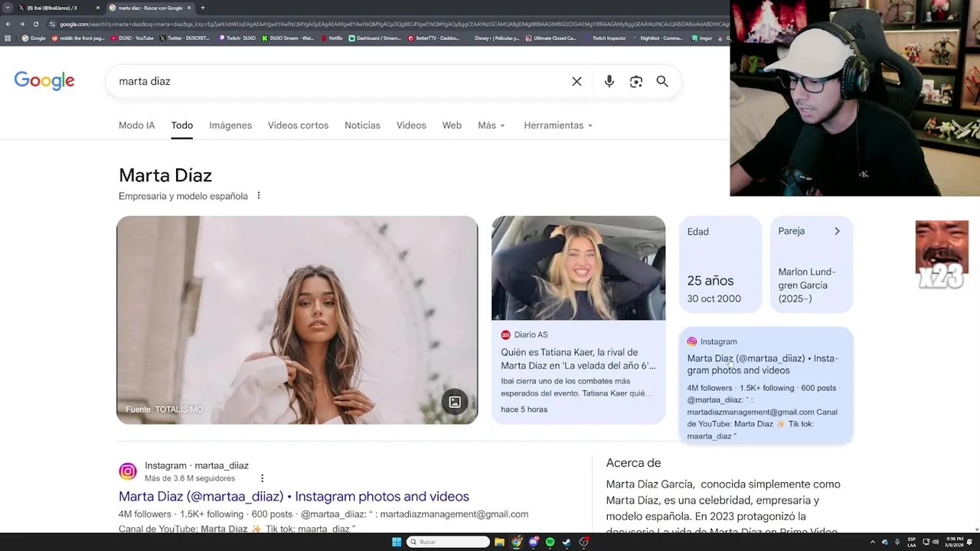Open a new browser tab with plus icon
This screenshot has width=980, height=551.
202,8
